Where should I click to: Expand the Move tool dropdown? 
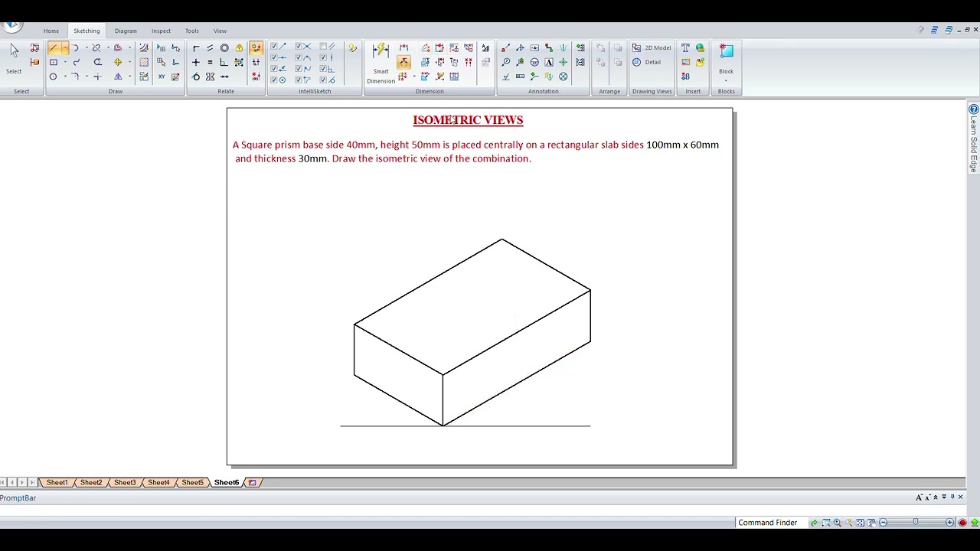pos(129,62)
